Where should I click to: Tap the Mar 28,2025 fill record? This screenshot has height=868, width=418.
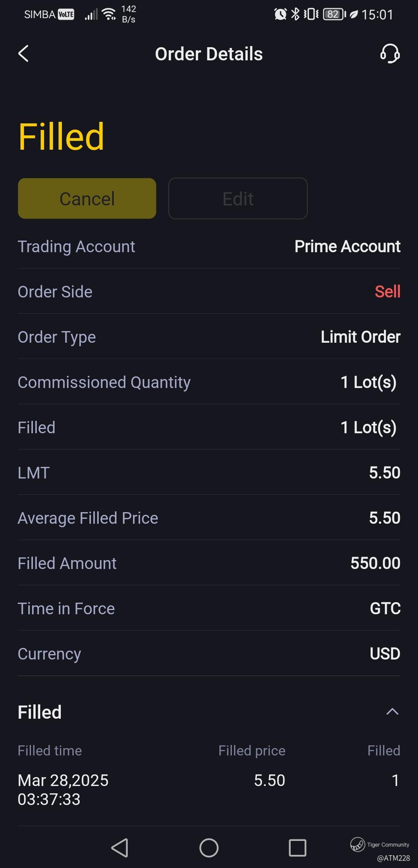[x=63, y=789]
